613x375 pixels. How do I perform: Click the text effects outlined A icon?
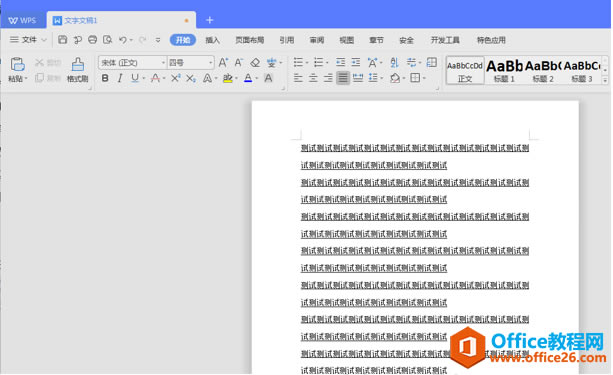[x=207, y=78]
